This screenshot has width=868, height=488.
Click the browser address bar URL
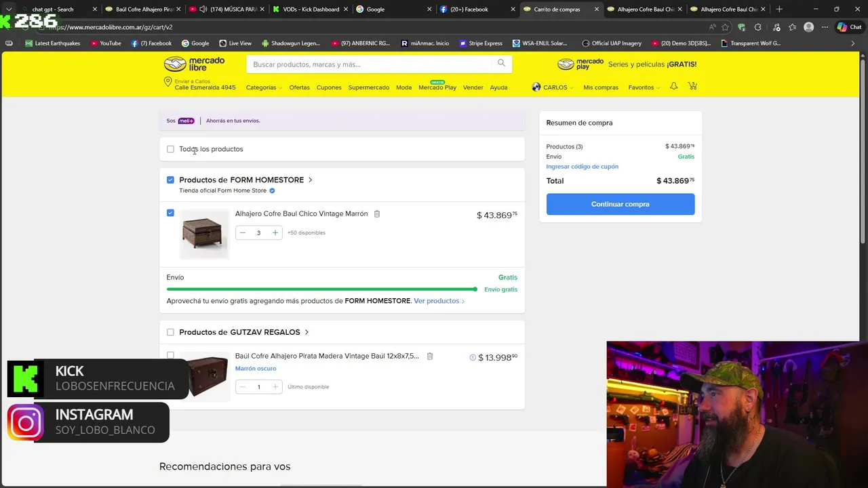(x=111, y=27)
